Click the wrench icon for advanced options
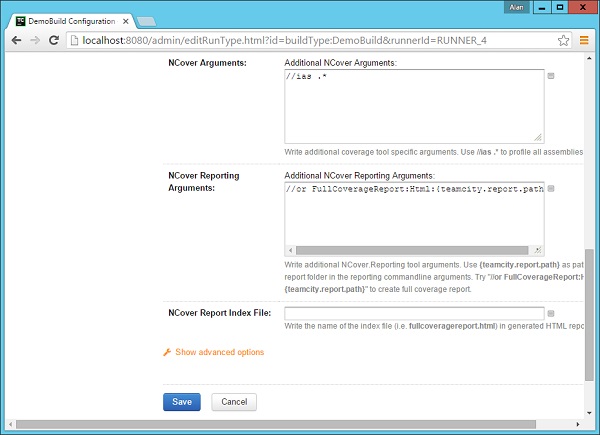 167,352
